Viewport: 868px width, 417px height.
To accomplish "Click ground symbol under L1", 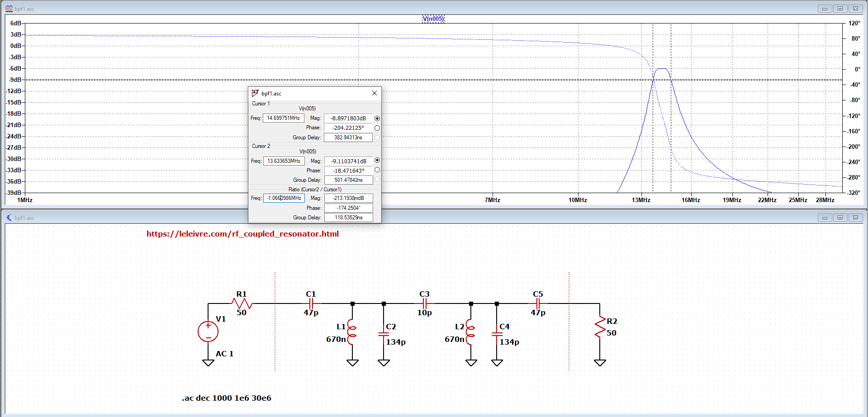I will [352, 363].
